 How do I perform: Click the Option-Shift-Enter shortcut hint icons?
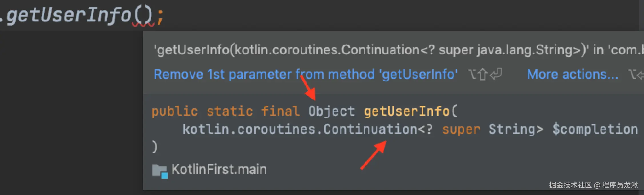pyautogui.click(x=485, y=74)
